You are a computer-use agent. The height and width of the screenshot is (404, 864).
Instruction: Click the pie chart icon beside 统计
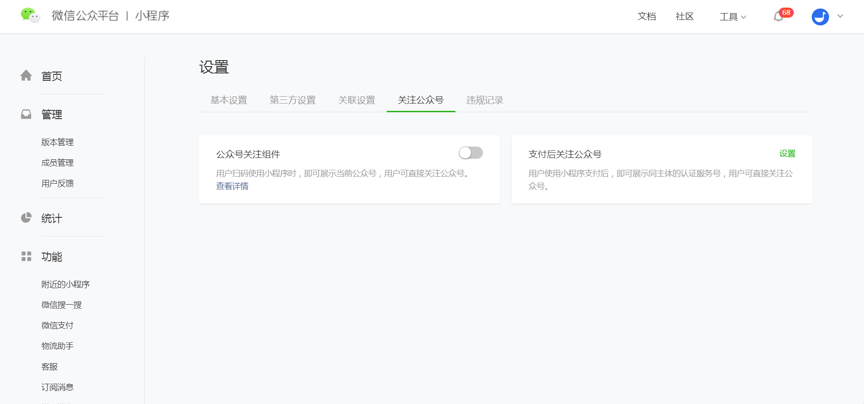pos(26,218)
